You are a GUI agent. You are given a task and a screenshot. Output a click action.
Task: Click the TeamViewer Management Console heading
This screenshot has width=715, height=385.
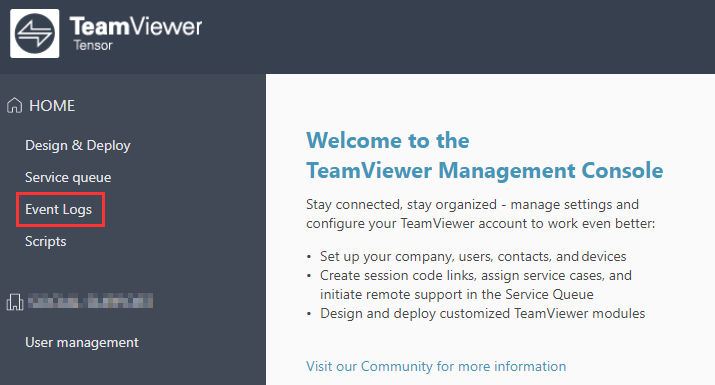click(x=485, y=171)
